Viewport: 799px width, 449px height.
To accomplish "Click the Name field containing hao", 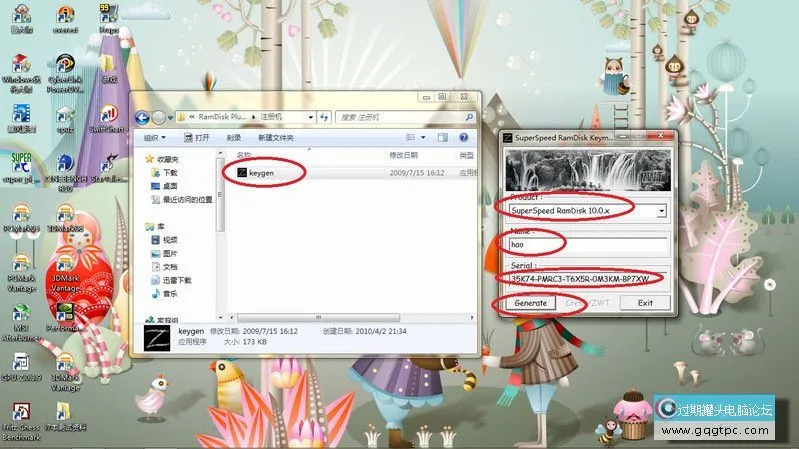I will click(x=588, y=245).
